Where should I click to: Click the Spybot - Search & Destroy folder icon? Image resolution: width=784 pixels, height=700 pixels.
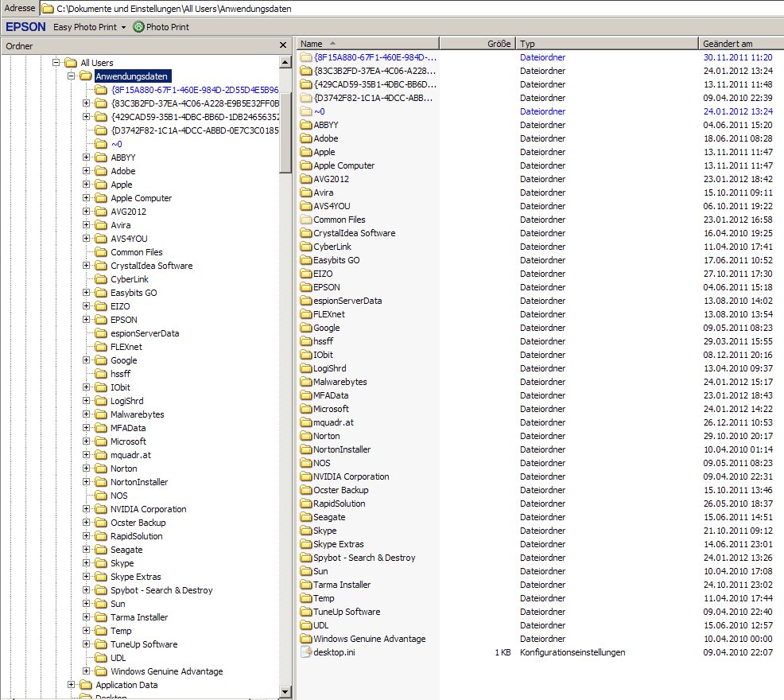tap(307, 558)
